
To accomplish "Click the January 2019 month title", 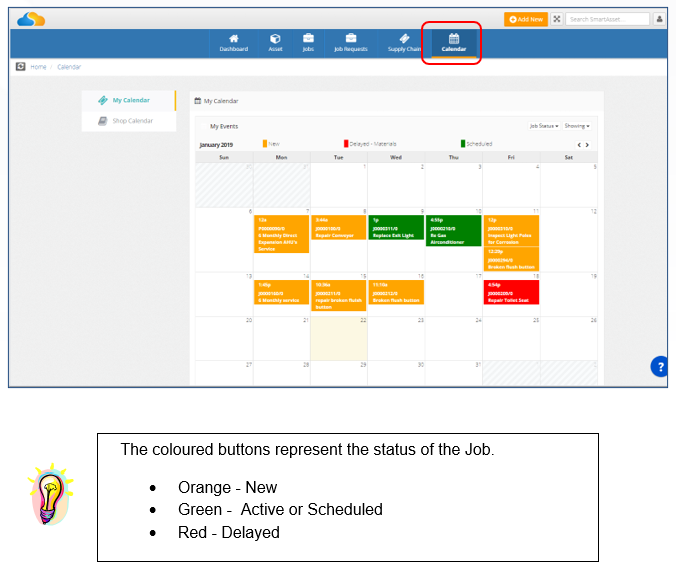I will [216, 145].
